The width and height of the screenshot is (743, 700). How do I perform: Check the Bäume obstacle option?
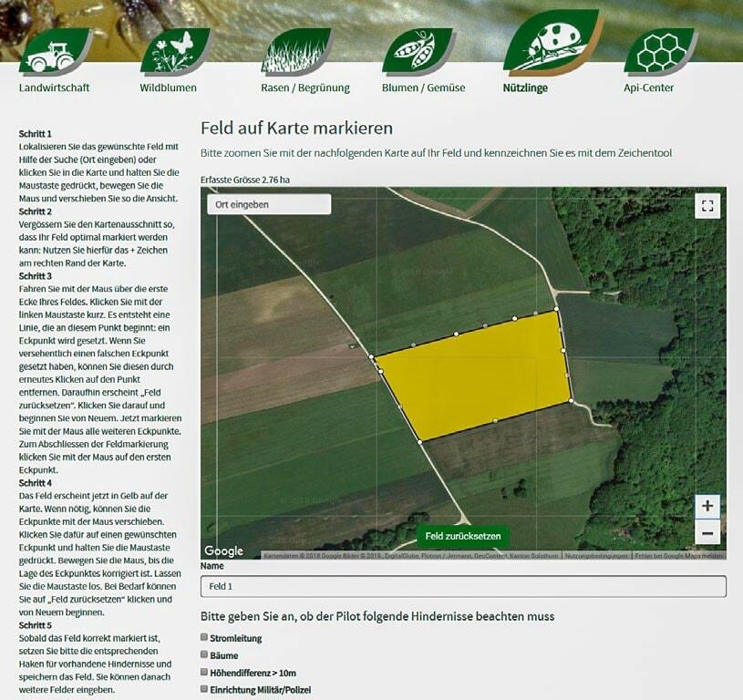coord(205,655)
